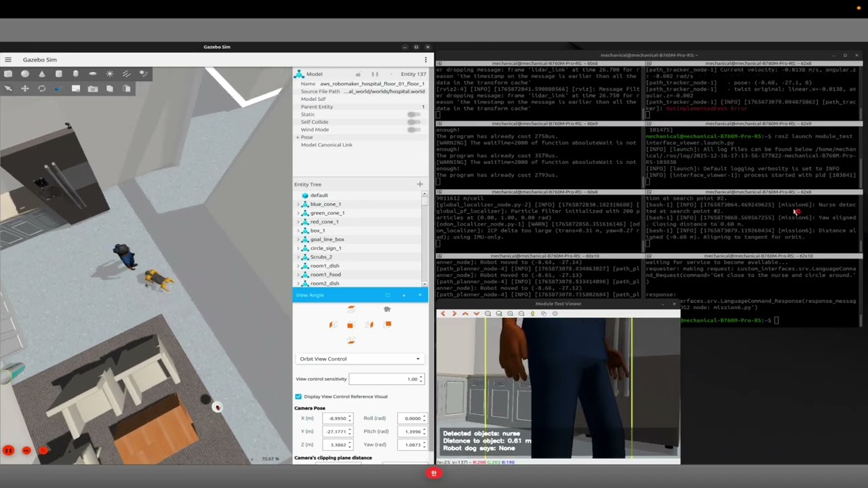
Task: Click the copy entity icon
Action: 110,88
